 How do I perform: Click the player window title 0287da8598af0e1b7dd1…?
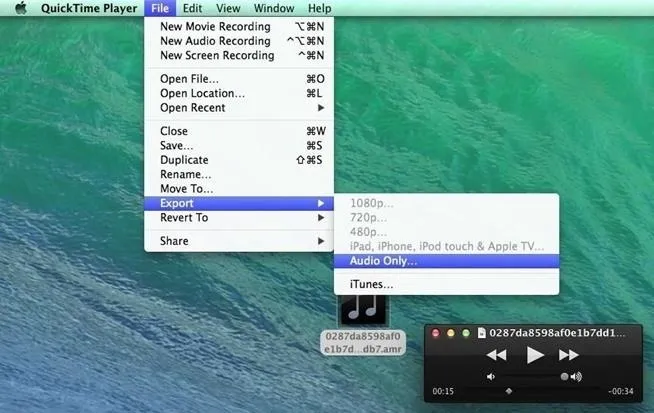[x=557, y=332]
